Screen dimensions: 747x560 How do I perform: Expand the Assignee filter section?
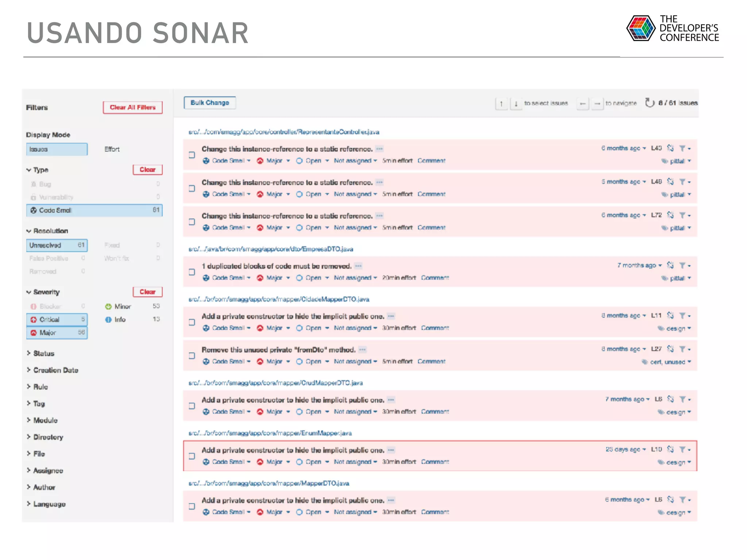pyautogui.click(x=45, y=471)
